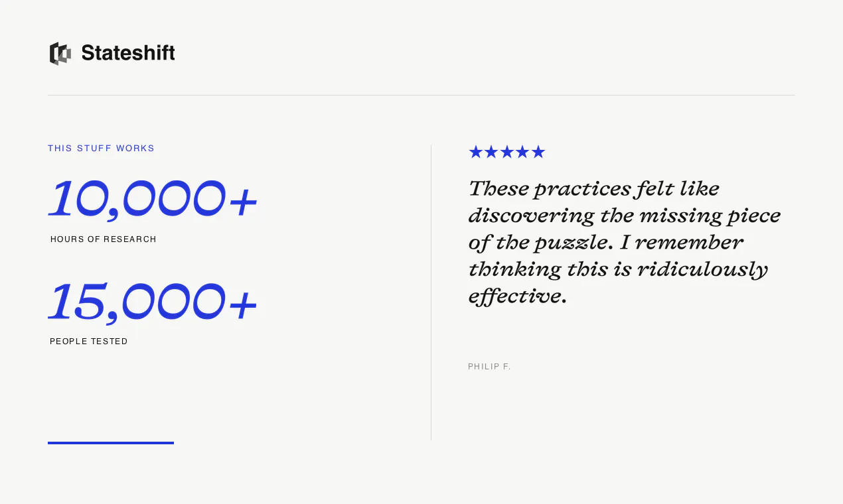This screenshot has width=843, height=504.
Task: Select the third blue rating star
Action: [x=507, y=152]
